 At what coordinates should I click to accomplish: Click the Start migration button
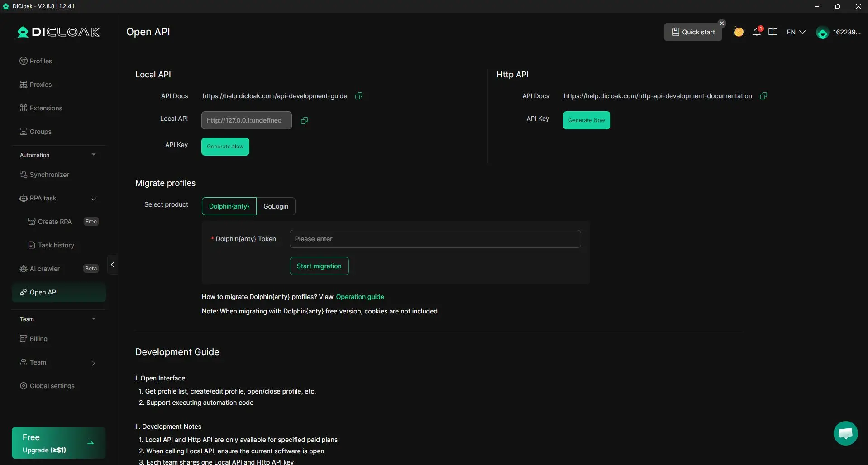tap(319, 266)
